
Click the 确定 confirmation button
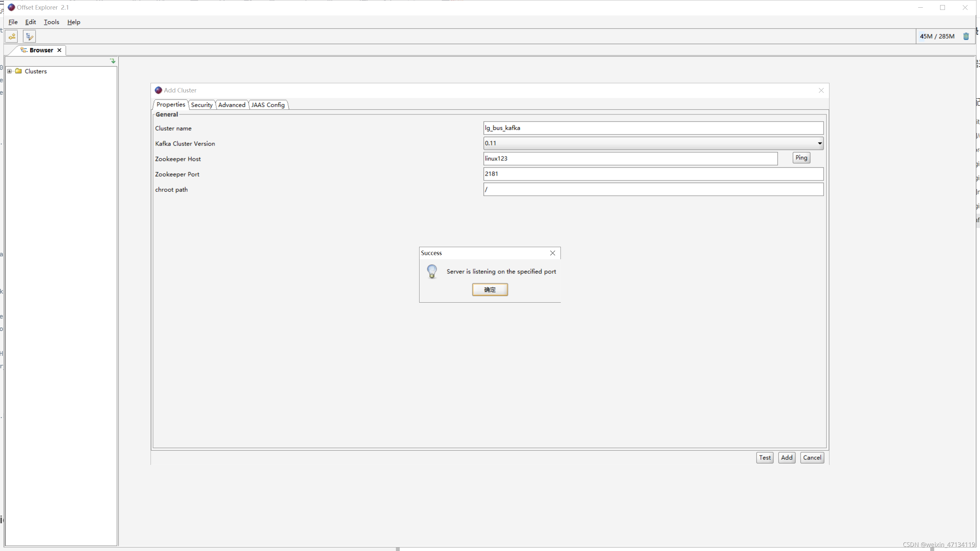[x=489, y=289]
